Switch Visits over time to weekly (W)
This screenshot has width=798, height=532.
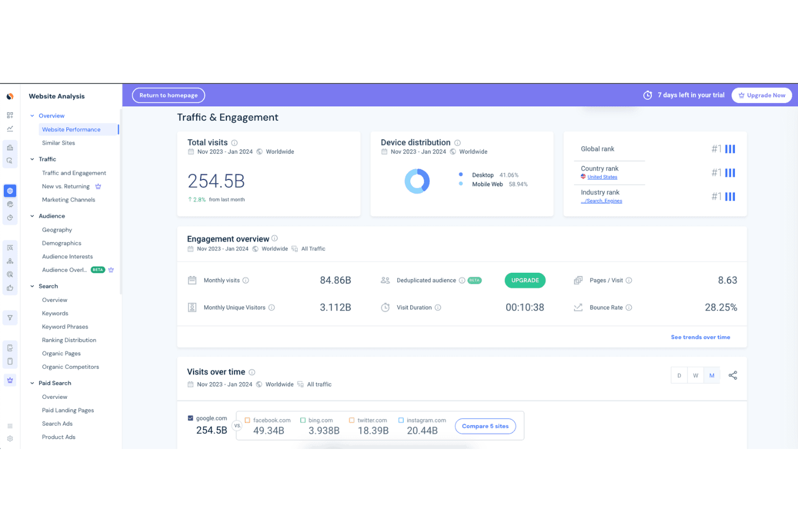coord(696,376)
